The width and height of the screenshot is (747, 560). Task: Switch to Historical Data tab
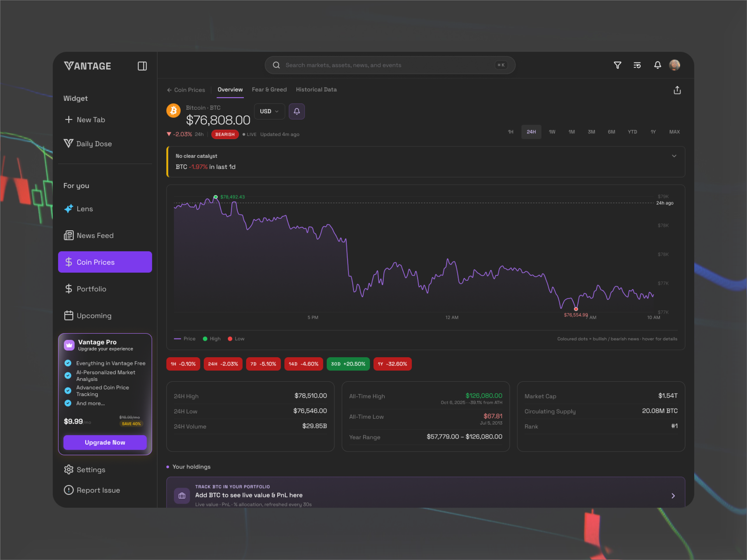tap(316, 90)
